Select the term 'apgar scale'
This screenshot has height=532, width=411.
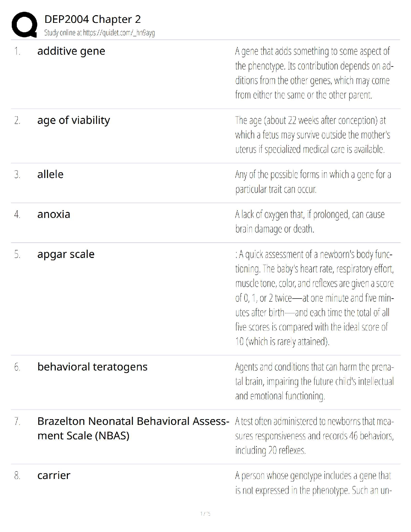pos(66,254)
